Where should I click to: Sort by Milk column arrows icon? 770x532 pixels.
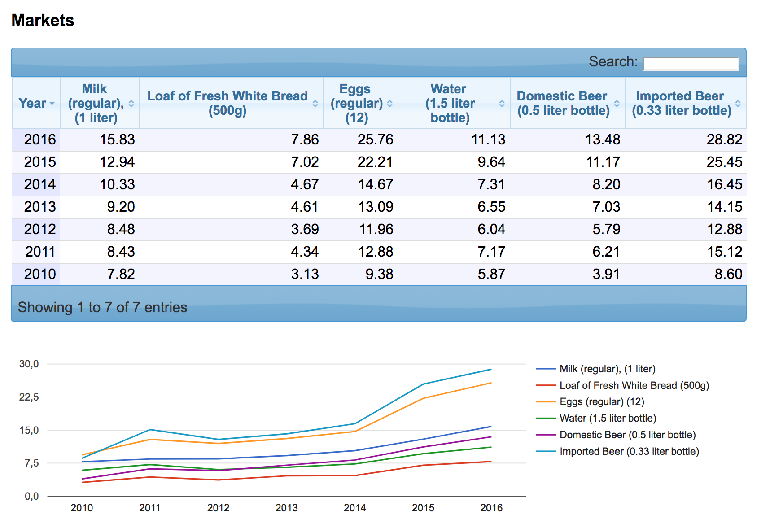131,104
